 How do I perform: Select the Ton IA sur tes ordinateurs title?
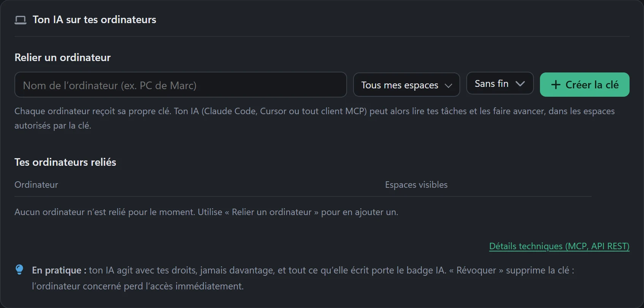point(94,20)
